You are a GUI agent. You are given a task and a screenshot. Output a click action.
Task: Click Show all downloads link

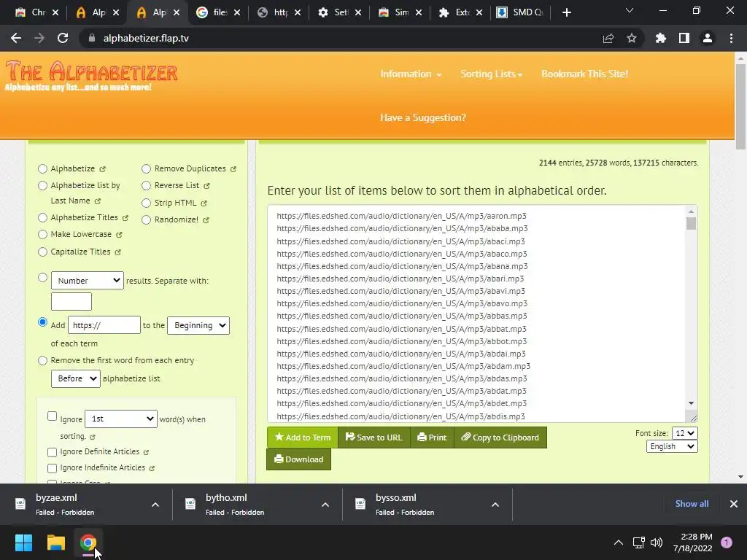pyautogui.click(x=692, y=504)
